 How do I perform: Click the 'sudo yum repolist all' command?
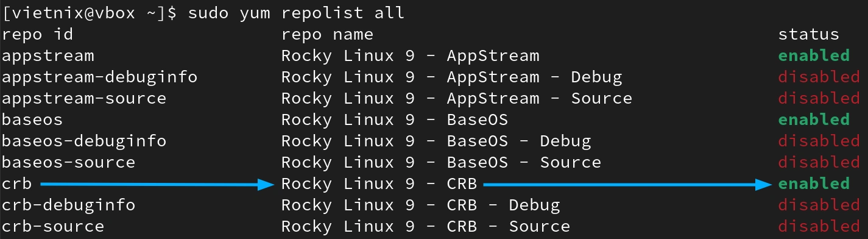[x=296, y=13]
